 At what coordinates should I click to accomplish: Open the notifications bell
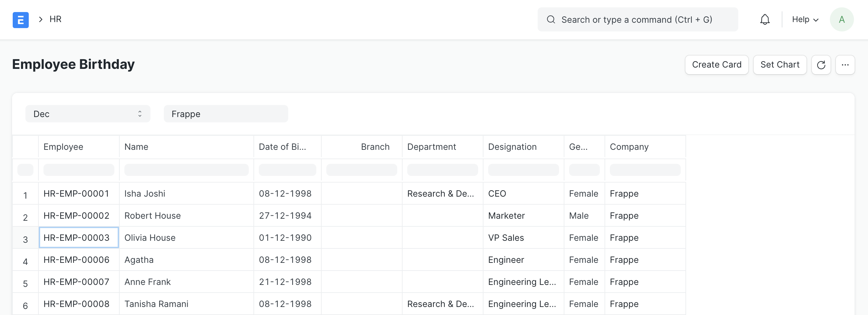tap(765, 19)
